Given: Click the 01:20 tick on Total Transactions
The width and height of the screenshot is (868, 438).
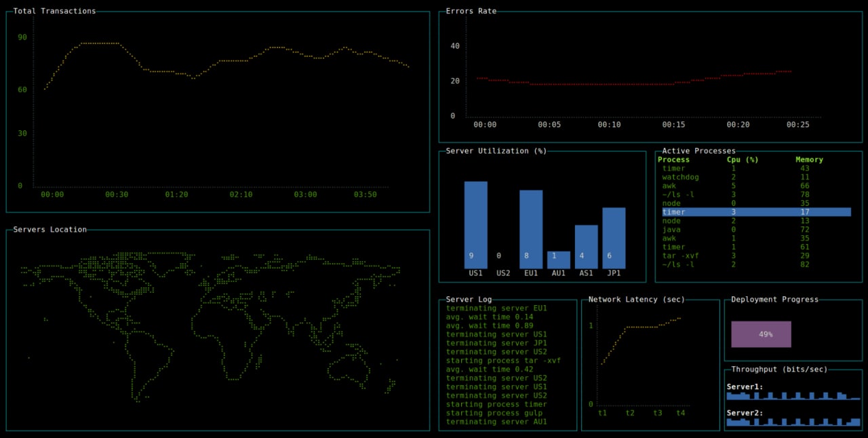Looking at the screenshot, I should click(x=176, y=195).
